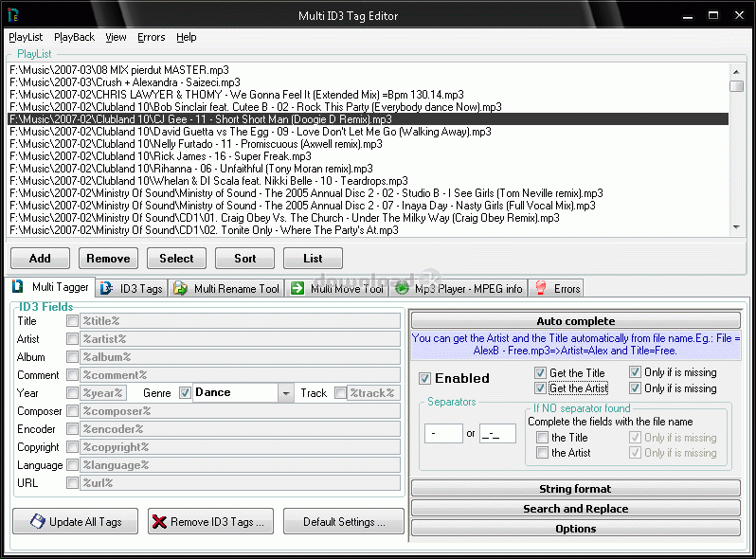Click the first separator input field
The height and width of the screenshot is (559, 756).
coord(443,434)
